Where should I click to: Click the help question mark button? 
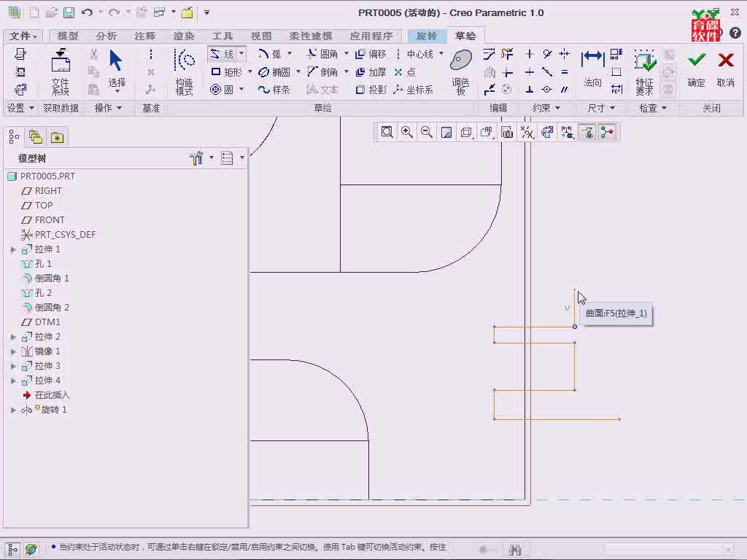[735, 33]
